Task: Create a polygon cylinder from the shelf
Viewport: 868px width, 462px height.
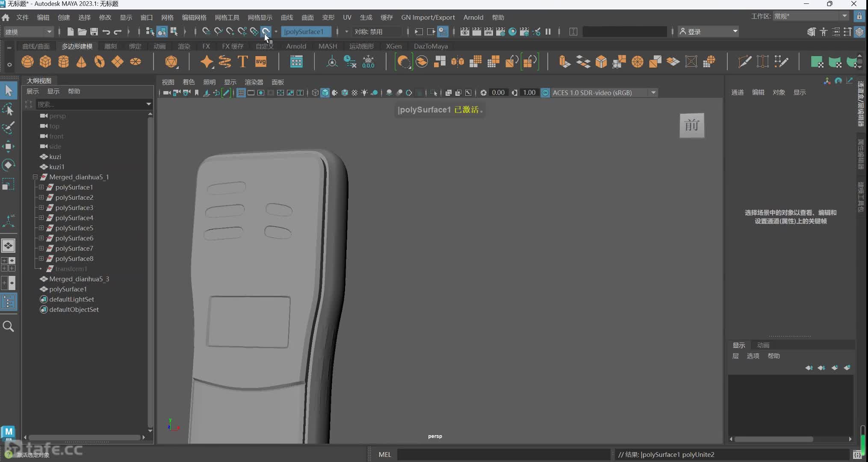Action: coord(63,62)
